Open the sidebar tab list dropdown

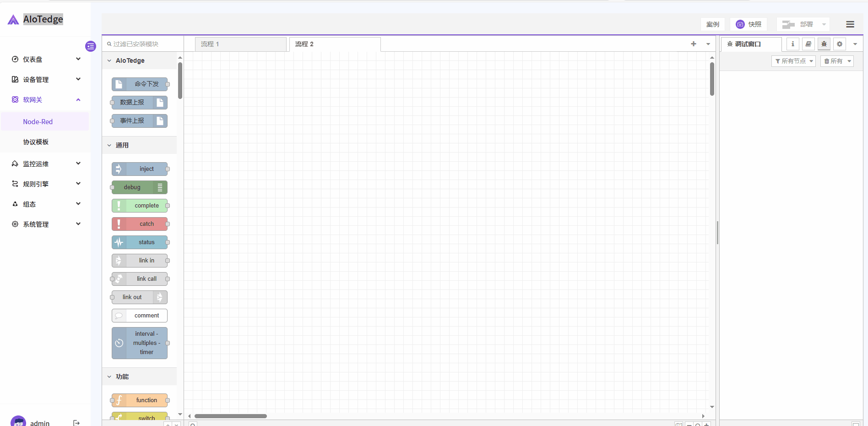point(855,44)
